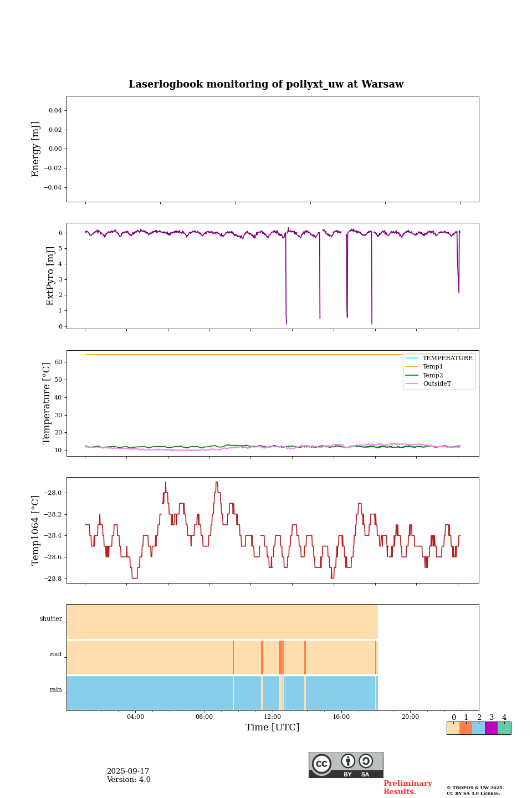Click the −0.04 tick on Energy axis
The width and height of the screenshot is (532, 798).
(x=53, y=187)
